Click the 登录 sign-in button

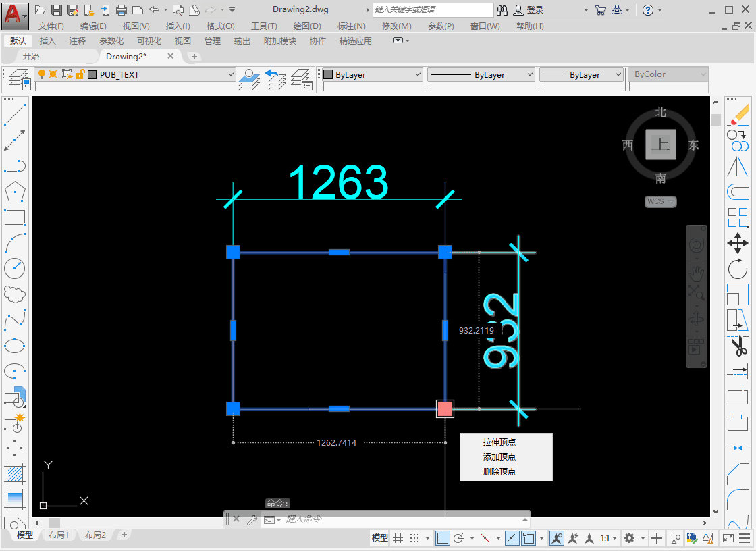pos(529,9)
